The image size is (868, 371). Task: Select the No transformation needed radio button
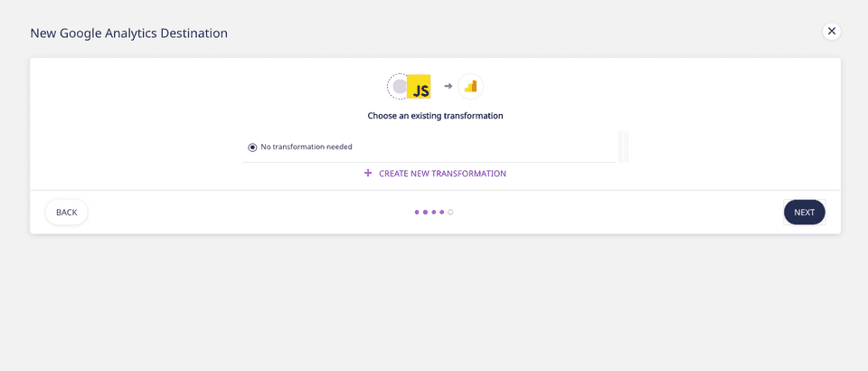pos(252,147)
